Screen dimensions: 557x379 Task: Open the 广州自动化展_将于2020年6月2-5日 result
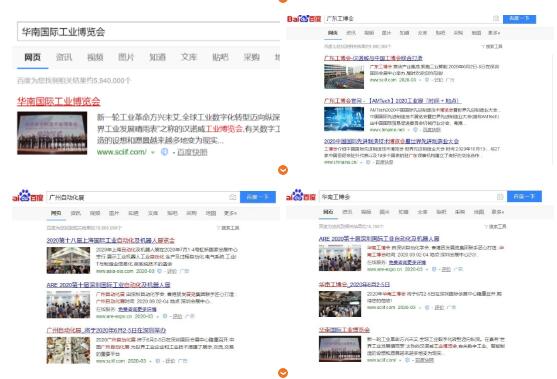106,330
